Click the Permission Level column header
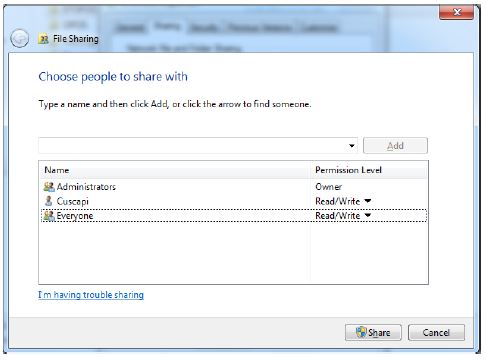 (369, 170)
